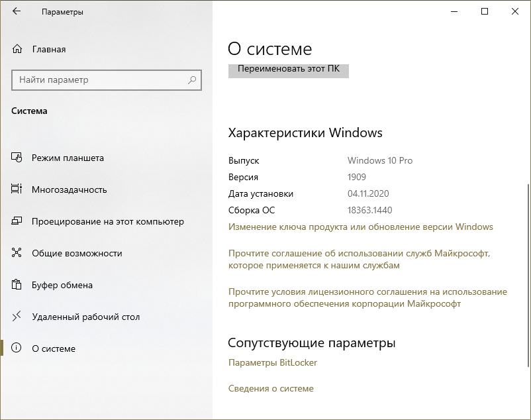Open the Многозадачность icon
The height and width of the screenshot is (420, 531).
click(x=17, y=189)
